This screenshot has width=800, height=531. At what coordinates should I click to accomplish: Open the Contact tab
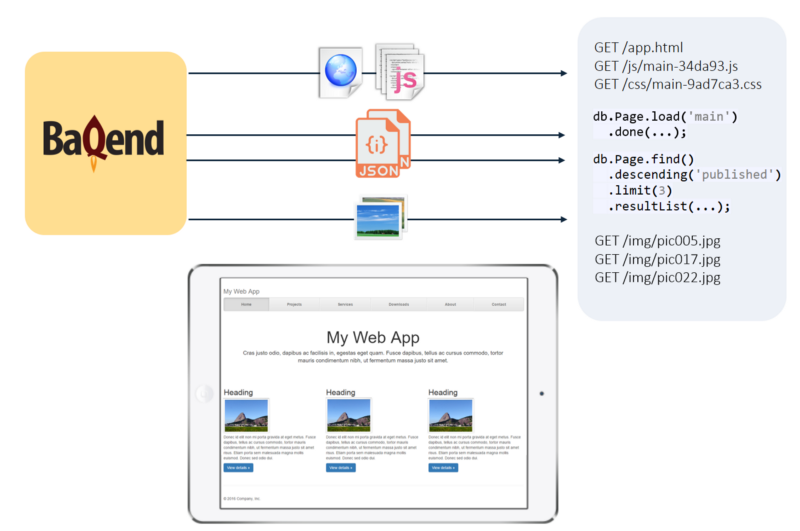coord(499,305)
